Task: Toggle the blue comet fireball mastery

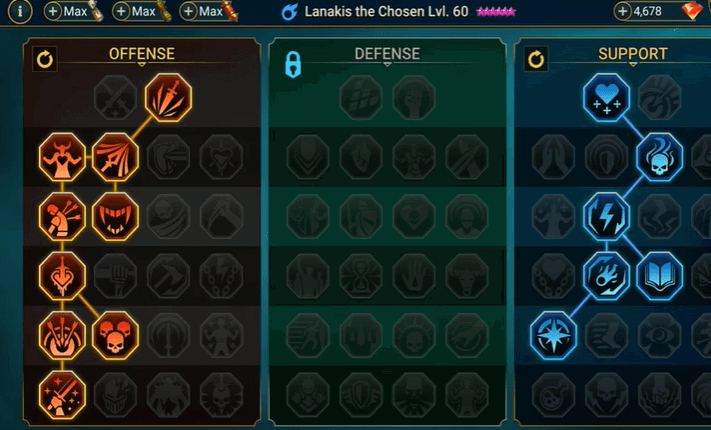Action: coord(606,276)
